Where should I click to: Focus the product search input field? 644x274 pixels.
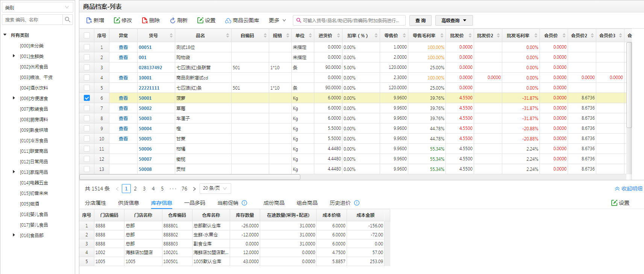[x=349, y=20]
